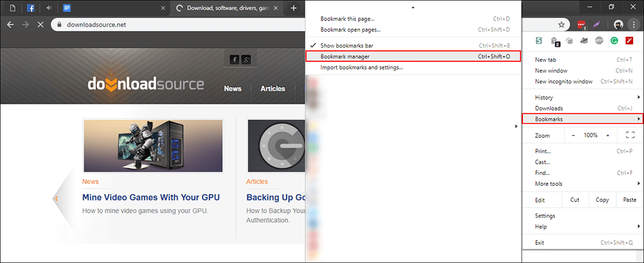Open Downloads from Chrome menu

point(583,108)
